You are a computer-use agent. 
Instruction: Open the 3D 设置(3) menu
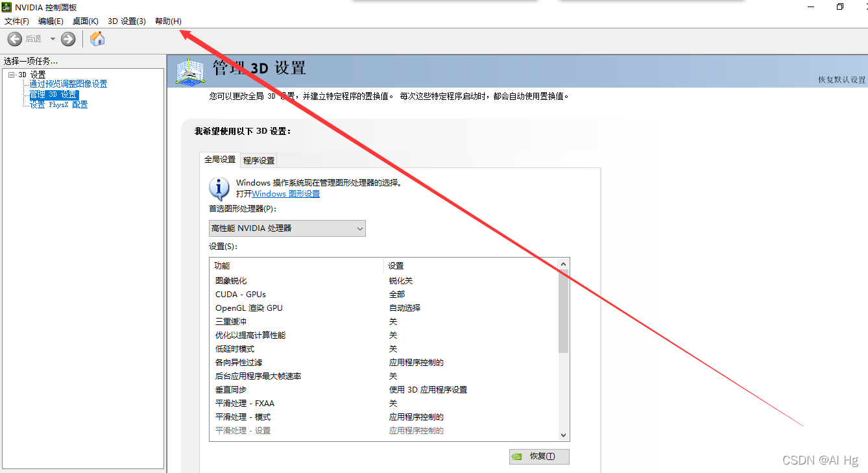(x=127, y=21)
